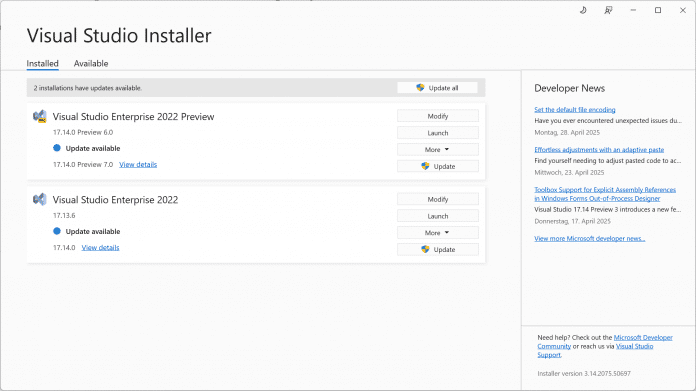Open More dropdown for version 17.13.6 install
This screenshot has width=696, height=391.
(438, 233)
